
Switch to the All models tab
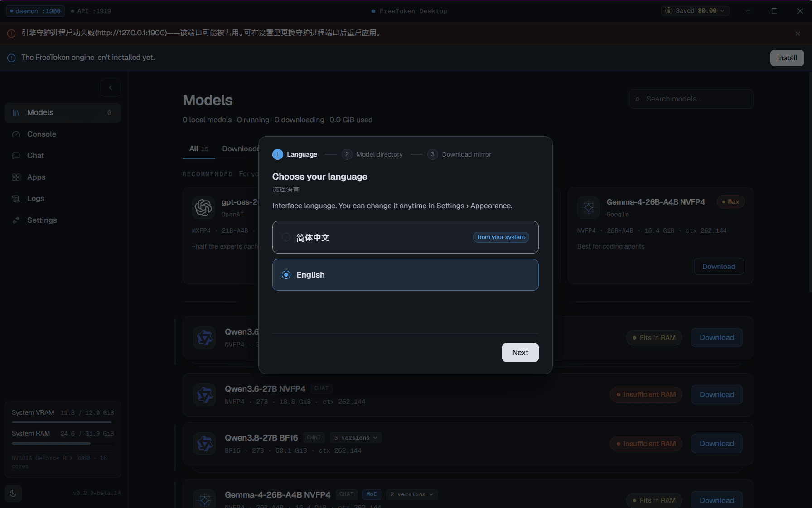[x=199, y=149]
